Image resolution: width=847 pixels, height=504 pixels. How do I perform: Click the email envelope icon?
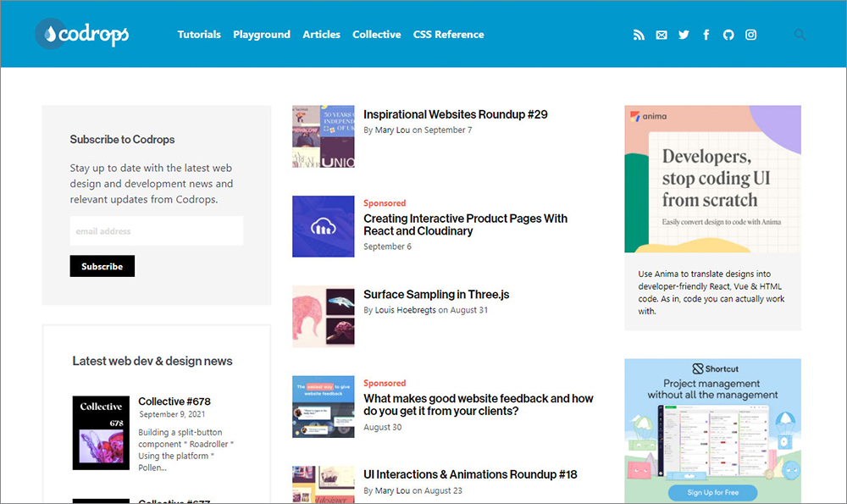coord(662,35)
